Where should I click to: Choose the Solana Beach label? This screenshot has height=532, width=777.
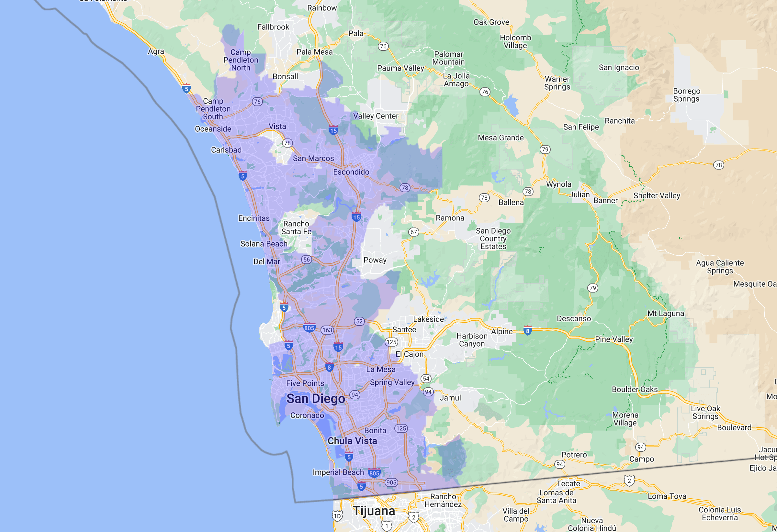[x=264, y=244]
